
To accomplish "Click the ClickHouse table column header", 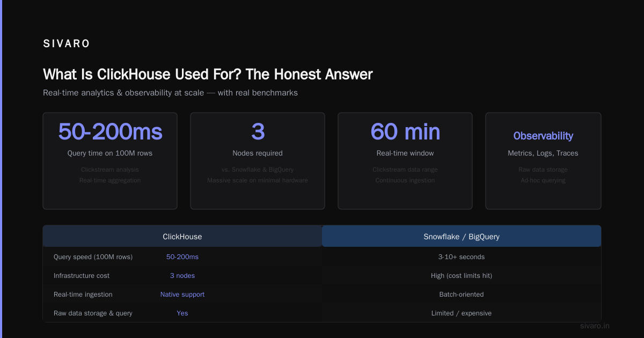I will point(182,236).
